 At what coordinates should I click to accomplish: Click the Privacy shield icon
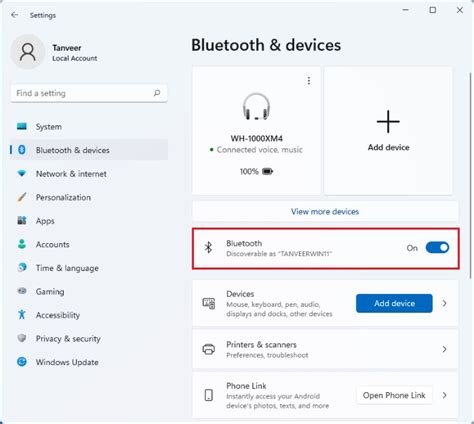(x=22, y=338)
